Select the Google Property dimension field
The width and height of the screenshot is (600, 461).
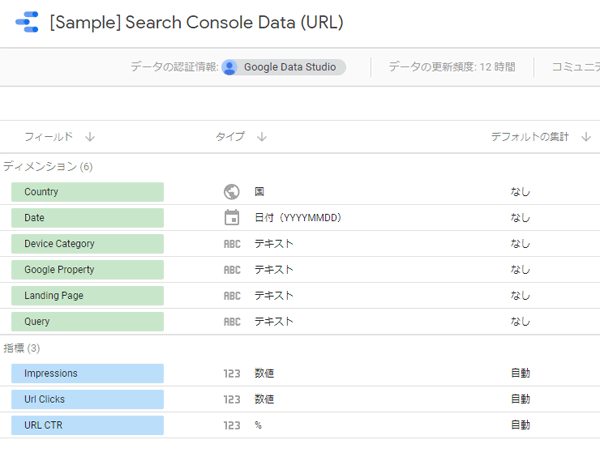88,270
